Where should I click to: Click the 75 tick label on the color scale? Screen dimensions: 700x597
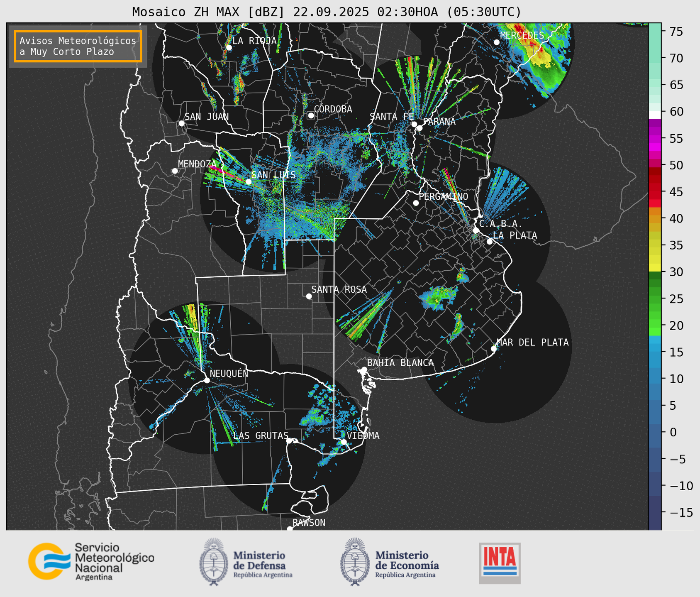[676, 32]
